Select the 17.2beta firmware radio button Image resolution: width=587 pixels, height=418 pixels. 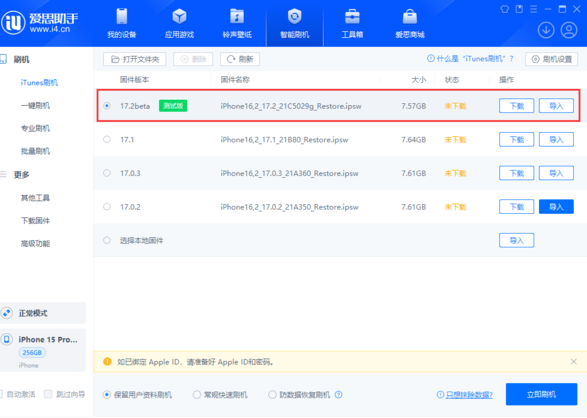click(107, 106)
